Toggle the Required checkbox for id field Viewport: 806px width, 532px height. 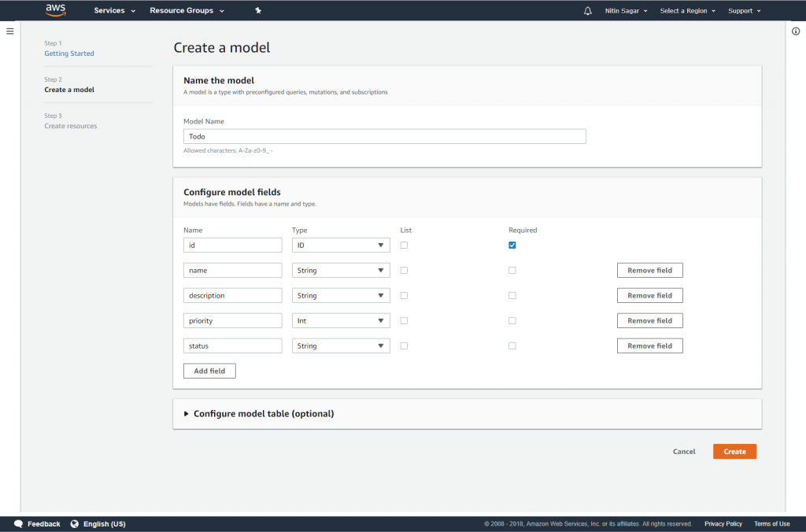512,245
